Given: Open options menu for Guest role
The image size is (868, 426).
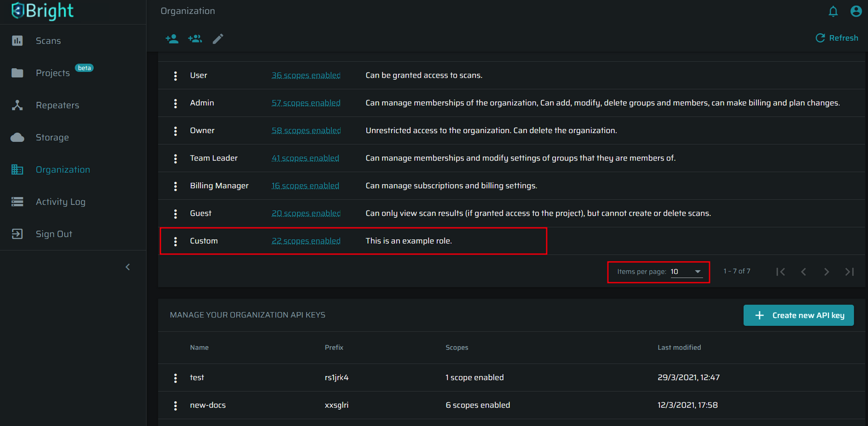Looking at the screenshot, I should (x=175, y=214).
